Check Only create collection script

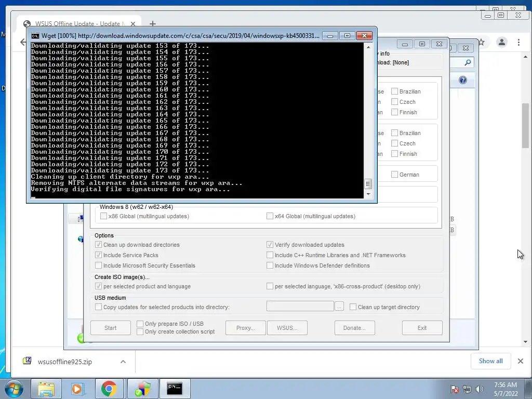(140, 331)
